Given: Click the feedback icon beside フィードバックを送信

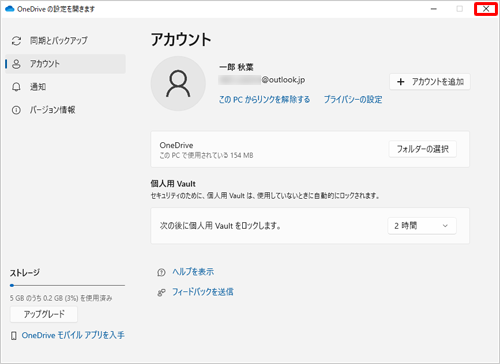Looking at the screenshot, I should 161,293.
